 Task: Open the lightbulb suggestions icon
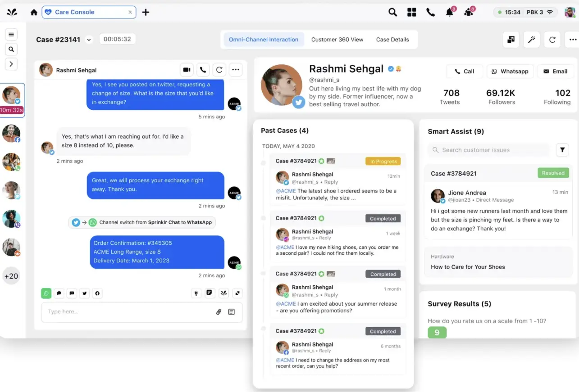click(x=196, y=293)
